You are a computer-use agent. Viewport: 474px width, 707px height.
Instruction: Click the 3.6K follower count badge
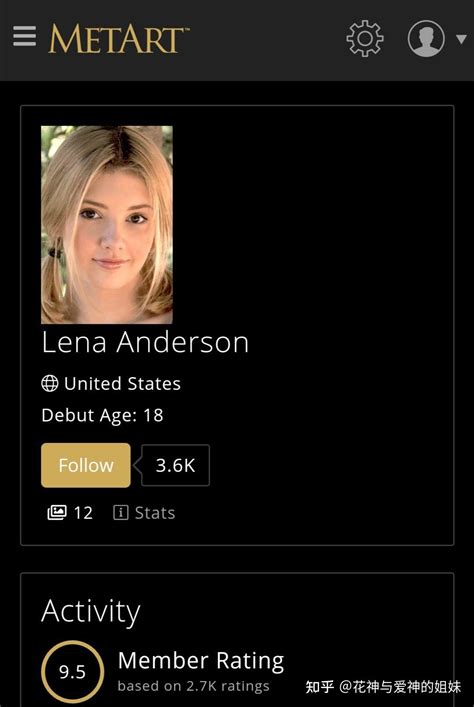pyautogui.click(x=175, y=465)
